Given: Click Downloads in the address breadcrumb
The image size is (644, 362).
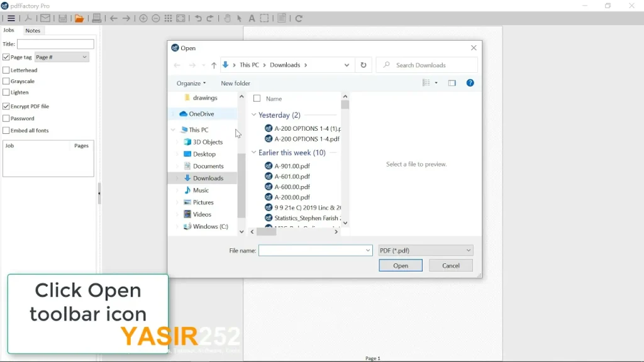Looking at the screenshot, I should (285, 65).
